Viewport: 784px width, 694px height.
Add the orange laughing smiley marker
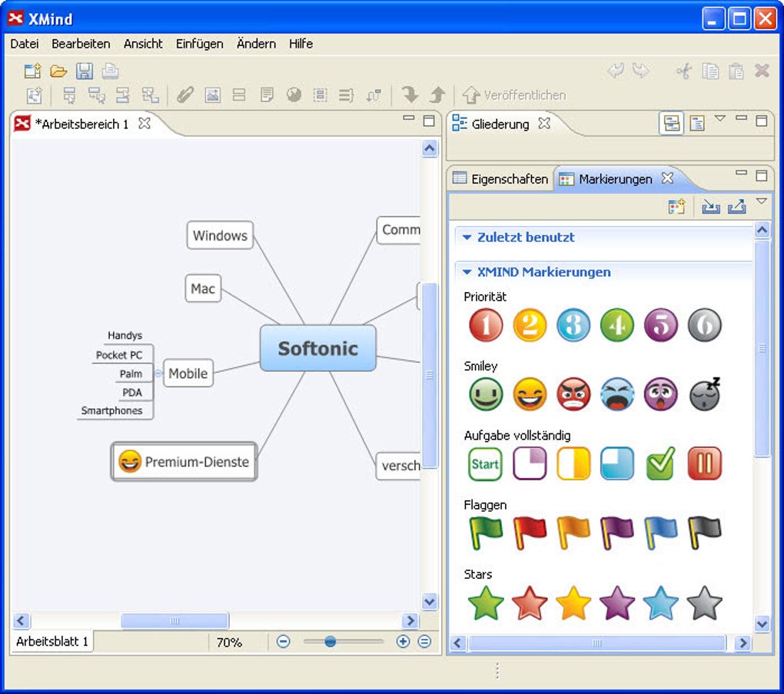[530, 394]
